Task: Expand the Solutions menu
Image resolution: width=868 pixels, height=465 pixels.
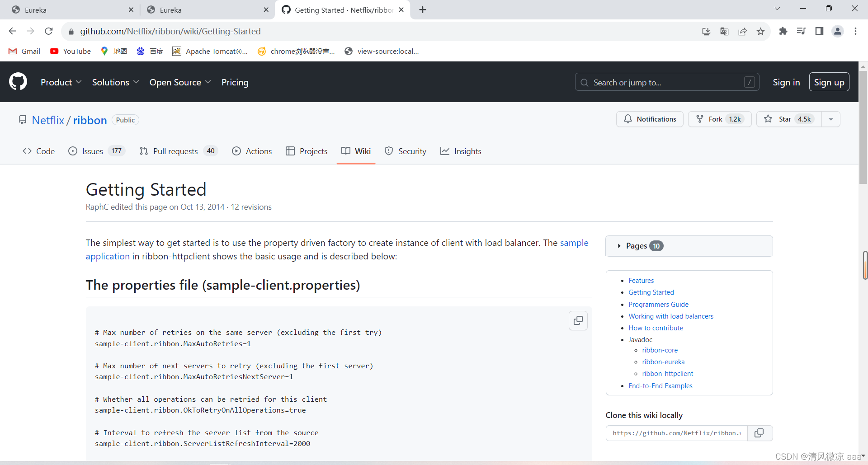Action: (x=115, y=82)
